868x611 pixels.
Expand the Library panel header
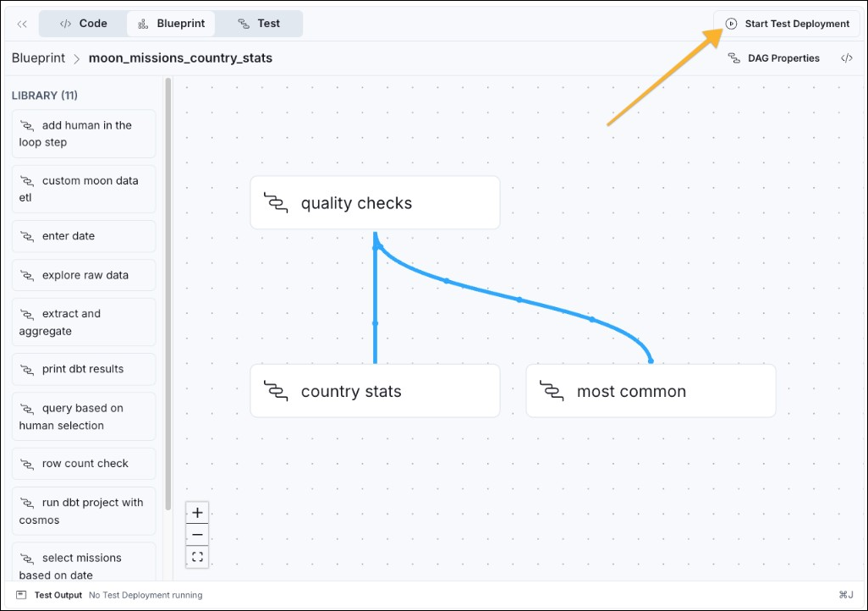pos(44,95)
